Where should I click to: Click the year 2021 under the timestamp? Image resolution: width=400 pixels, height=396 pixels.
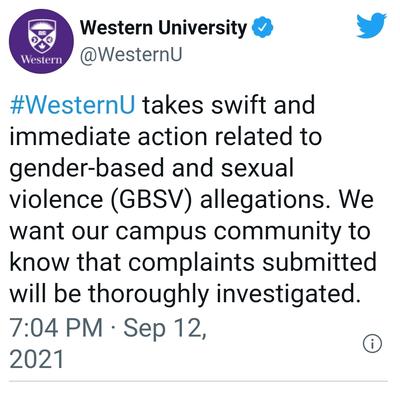tap(37, 359)
